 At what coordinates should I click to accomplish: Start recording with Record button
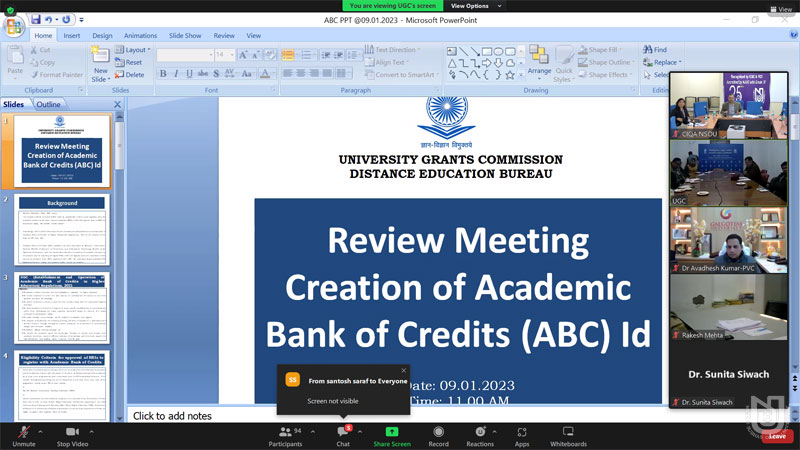click(x=438, y=436)
